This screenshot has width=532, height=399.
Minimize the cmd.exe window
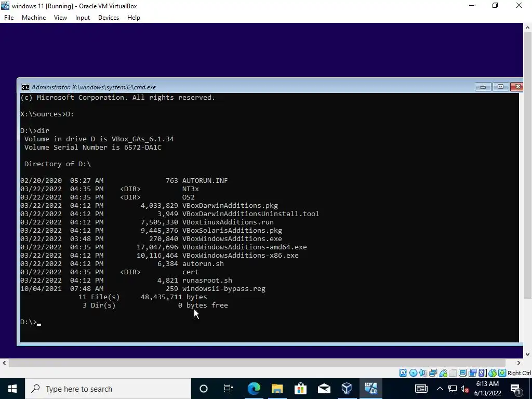point(483,87)
